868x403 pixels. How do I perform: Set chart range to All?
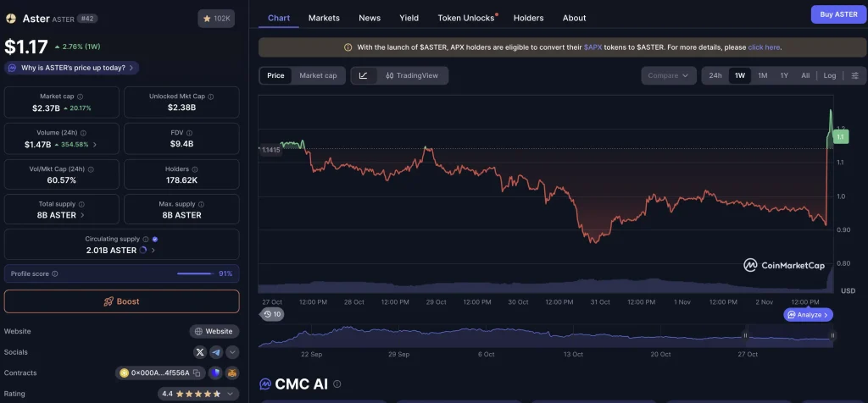805,75
